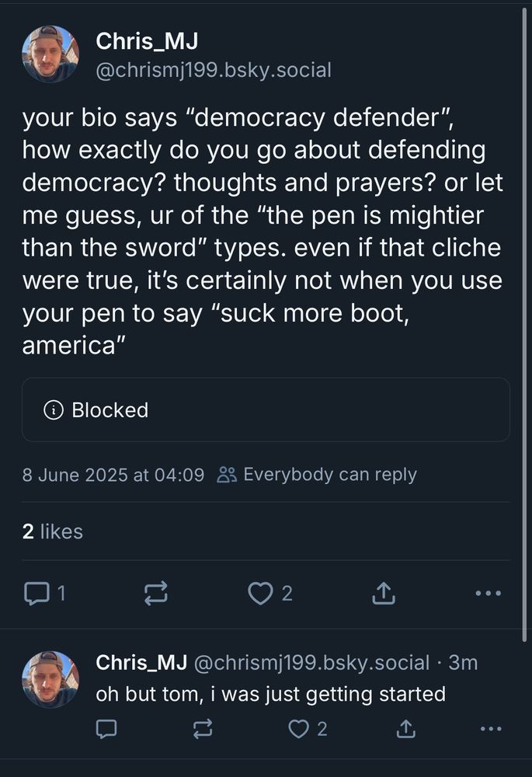Click the Everybody can reply people icon

(225, 474)
